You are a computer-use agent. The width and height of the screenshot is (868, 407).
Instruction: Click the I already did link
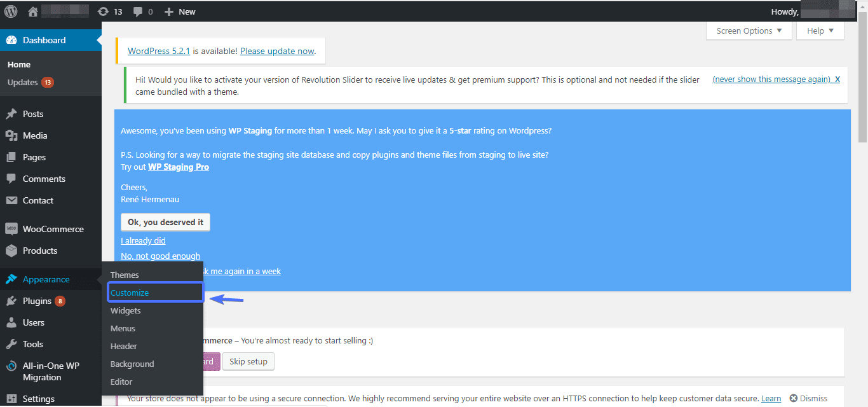(143, 240)
